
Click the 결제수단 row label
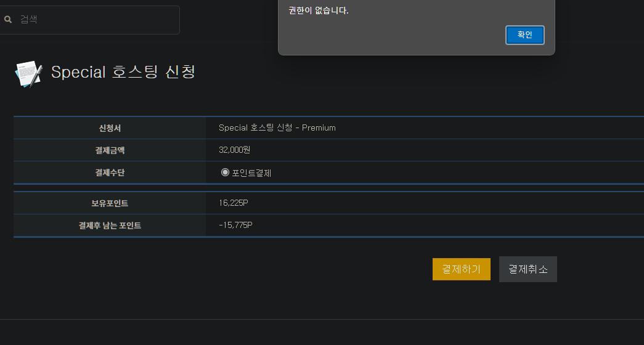pos(110,172)
